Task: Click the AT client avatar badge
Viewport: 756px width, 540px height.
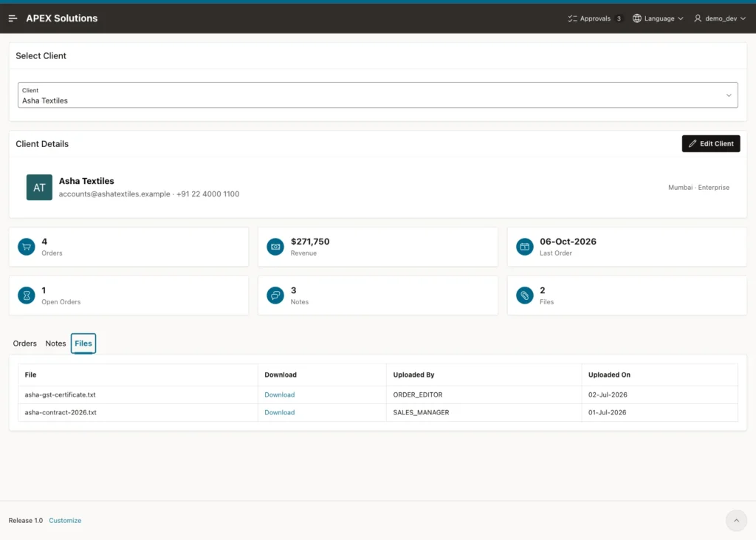Action: (39, 187)
